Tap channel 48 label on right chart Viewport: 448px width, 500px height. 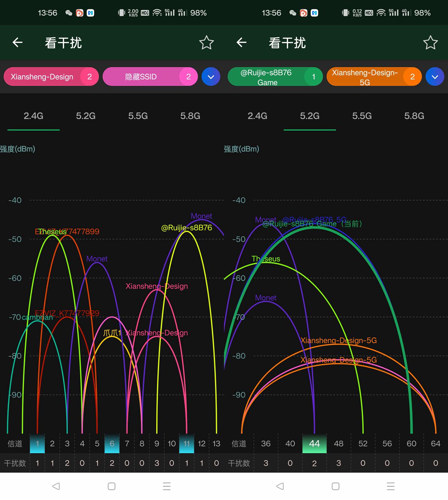click(338, 444)
